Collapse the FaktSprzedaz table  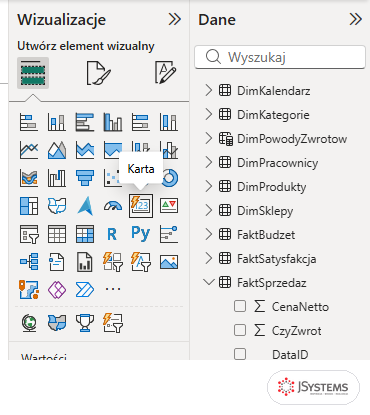209,282
